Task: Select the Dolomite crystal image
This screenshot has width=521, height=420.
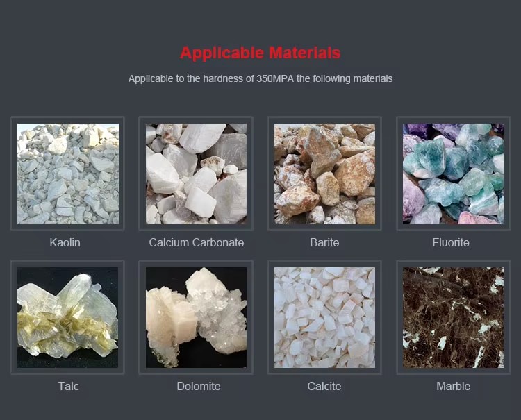Action: [196, 317]
